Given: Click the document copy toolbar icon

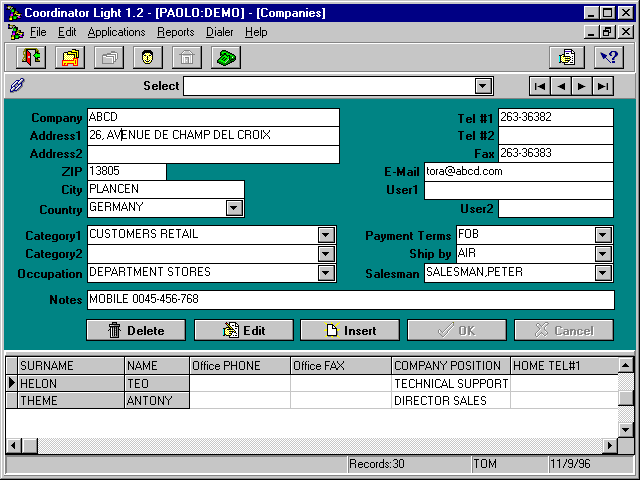Looking at the screenshot, I should coord(568,57).
